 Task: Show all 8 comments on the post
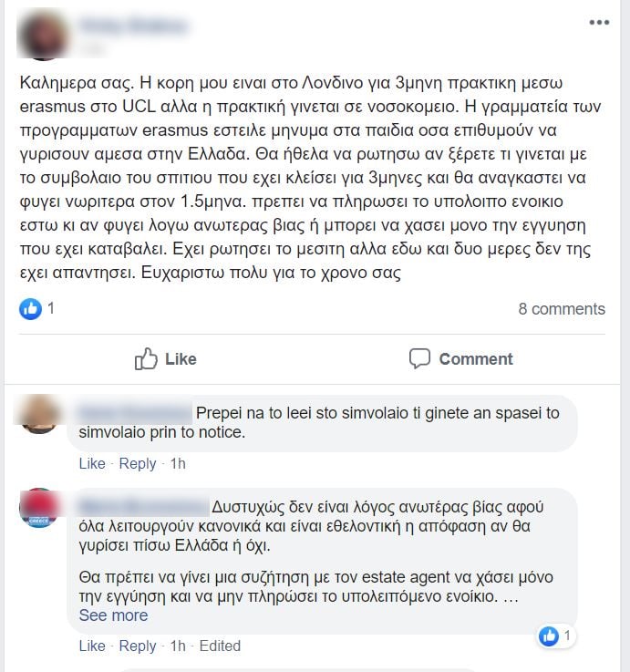click(x=562, y=309)
